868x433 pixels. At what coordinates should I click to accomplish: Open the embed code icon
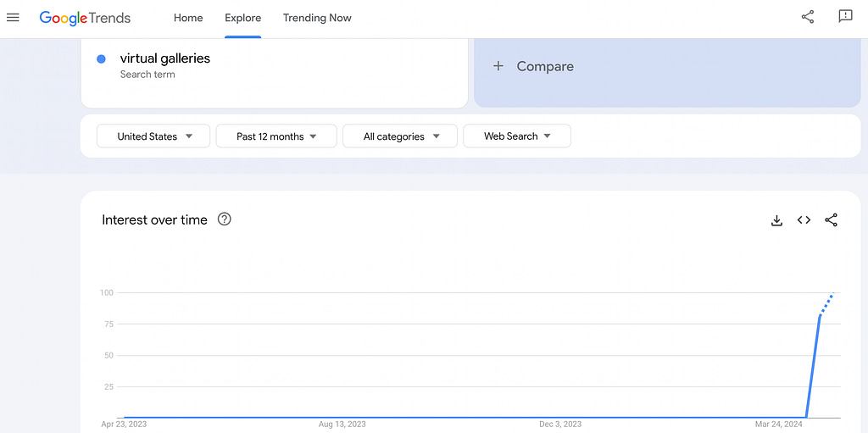(x=804, y=219)
